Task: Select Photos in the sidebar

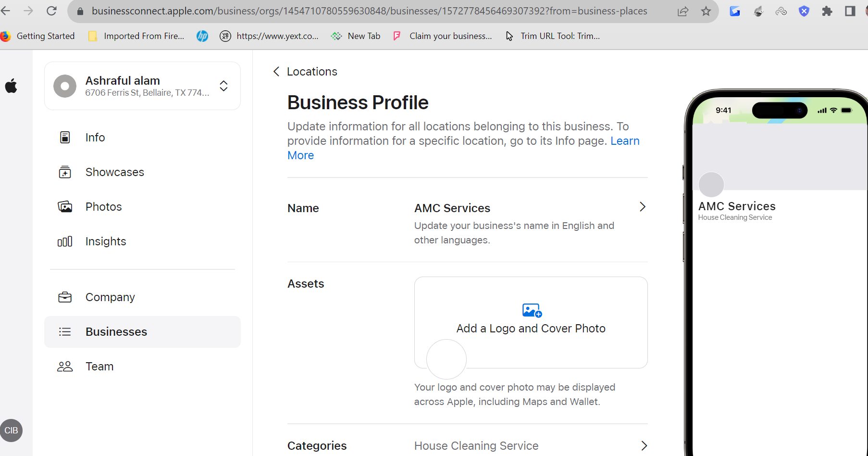Action: [142, 207]
